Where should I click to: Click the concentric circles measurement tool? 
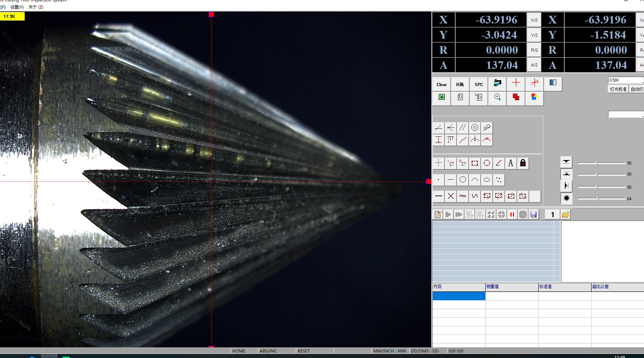[474, 128]
